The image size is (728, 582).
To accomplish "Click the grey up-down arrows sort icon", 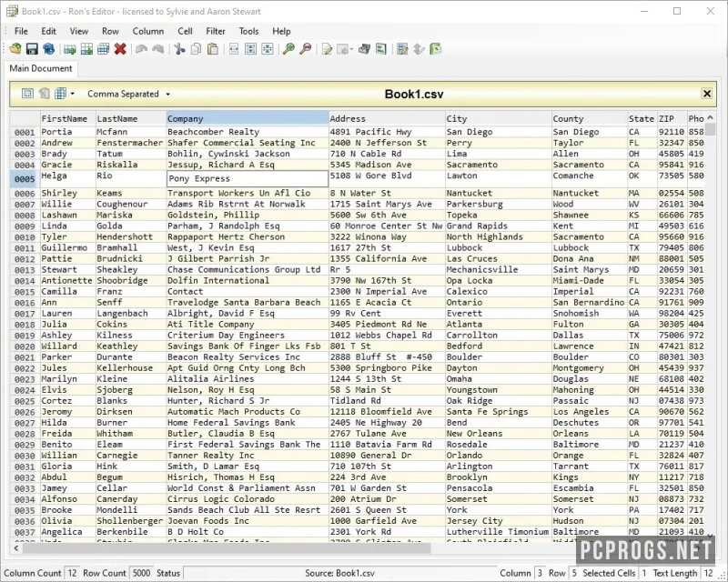I will tap(419, 49).
